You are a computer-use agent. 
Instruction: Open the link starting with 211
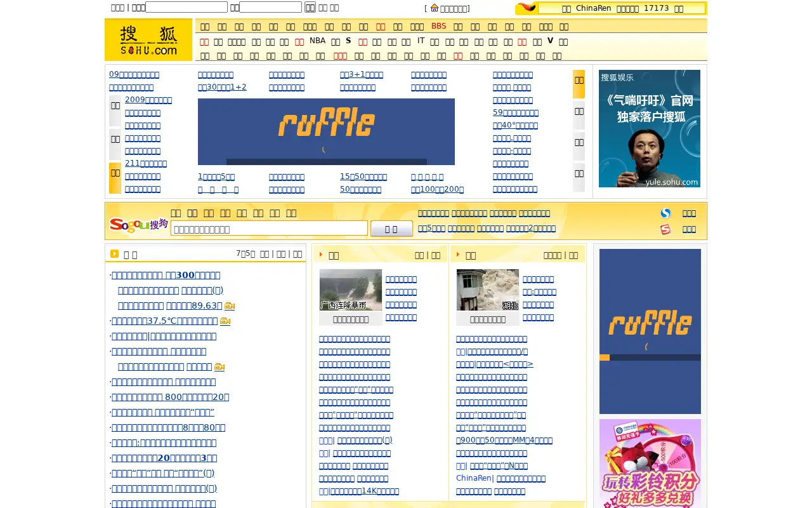(146, 163)
